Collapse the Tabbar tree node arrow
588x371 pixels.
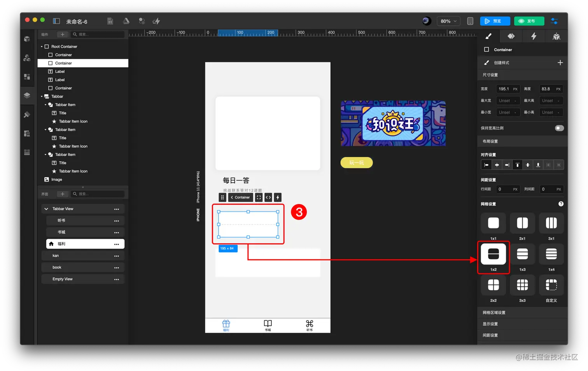click(x=42, y=96)
